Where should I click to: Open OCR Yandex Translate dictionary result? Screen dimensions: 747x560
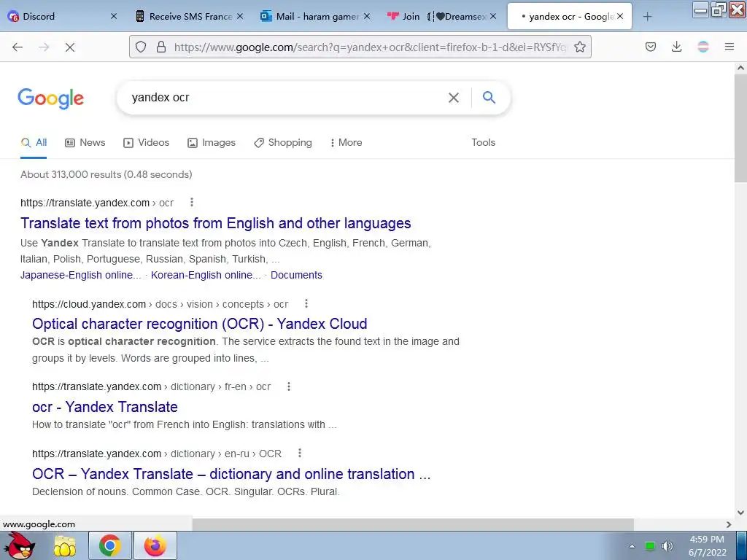(x=231, y=474)
